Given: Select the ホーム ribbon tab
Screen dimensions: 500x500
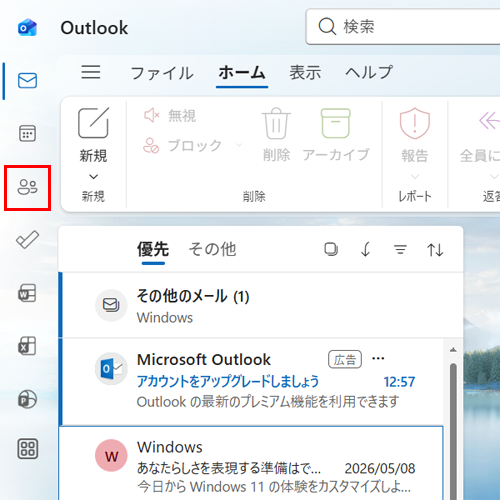Looking at the screenshot, I should [242, 72].
